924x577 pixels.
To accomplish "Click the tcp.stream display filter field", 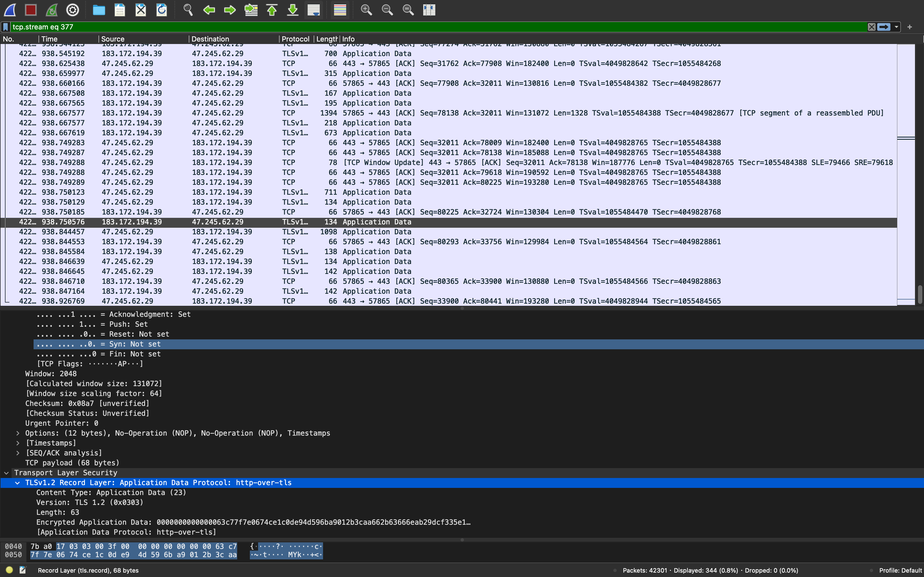I will 420,27.
